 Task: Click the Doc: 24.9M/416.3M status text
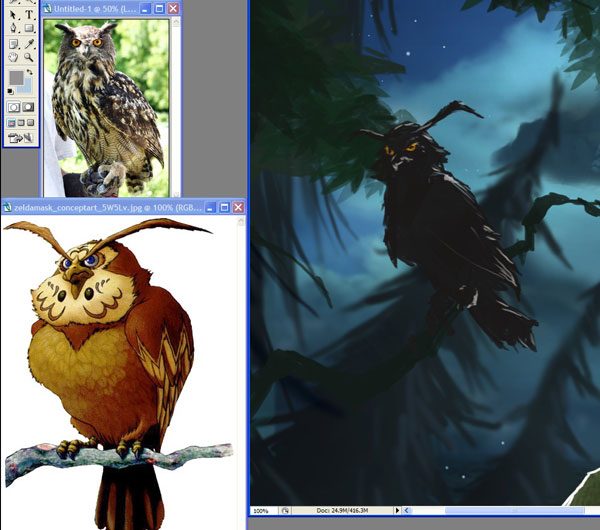click(x=342, y=510)
